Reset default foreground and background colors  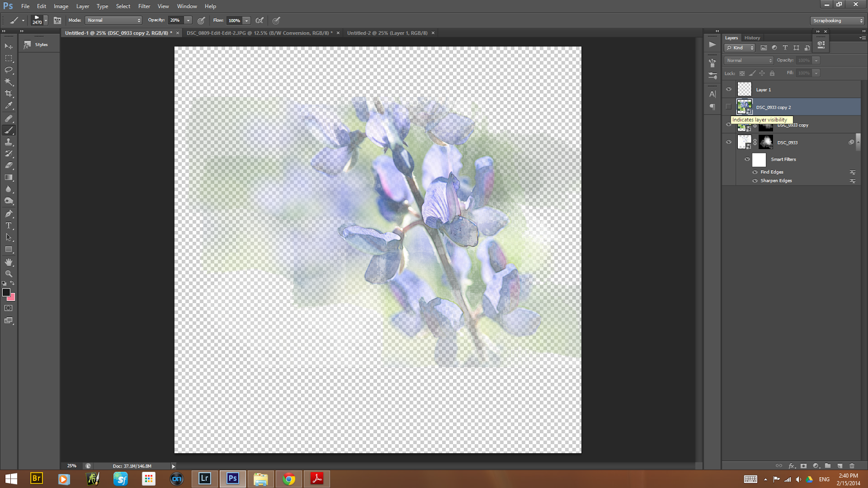pos(4,284)
